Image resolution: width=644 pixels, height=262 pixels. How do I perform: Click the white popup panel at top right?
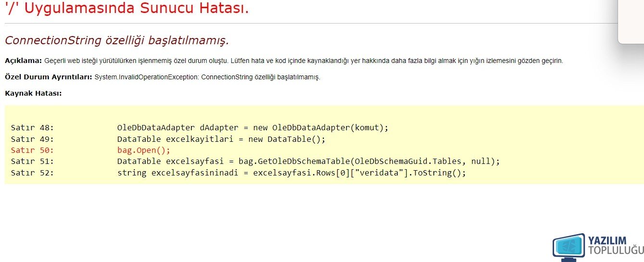pos(631,22)
